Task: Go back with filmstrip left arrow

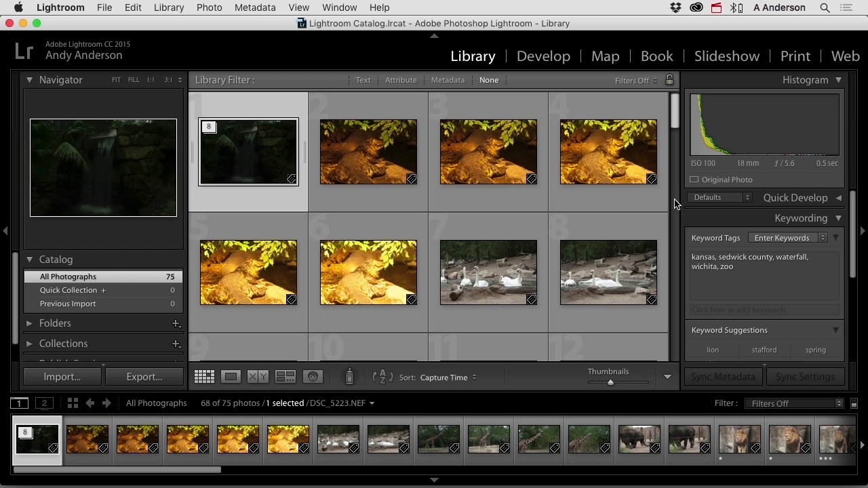Action: coord(90,403)
